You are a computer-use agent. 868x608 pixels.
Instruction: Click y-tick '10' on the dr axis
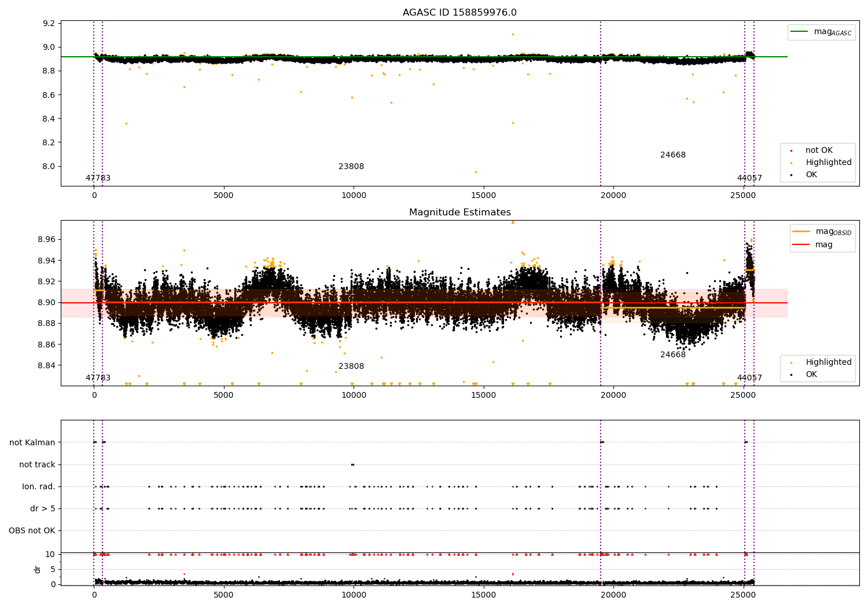click(x=50, y=554)
